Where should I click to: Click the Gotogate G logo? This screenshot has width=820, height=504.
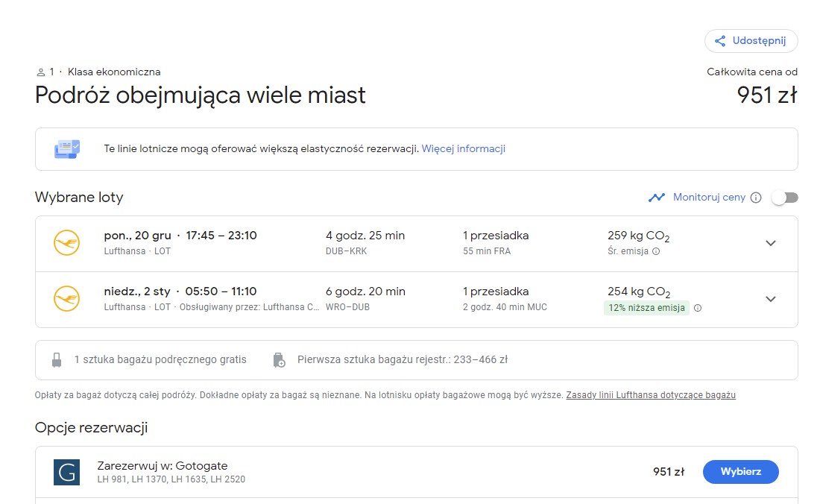[67, 472]
